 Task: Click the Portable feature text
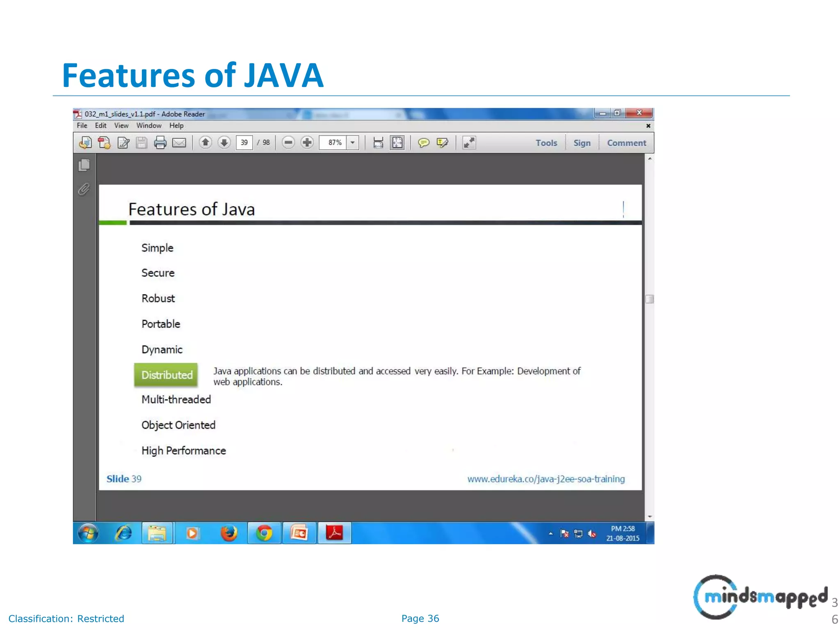tap(161, 324)
